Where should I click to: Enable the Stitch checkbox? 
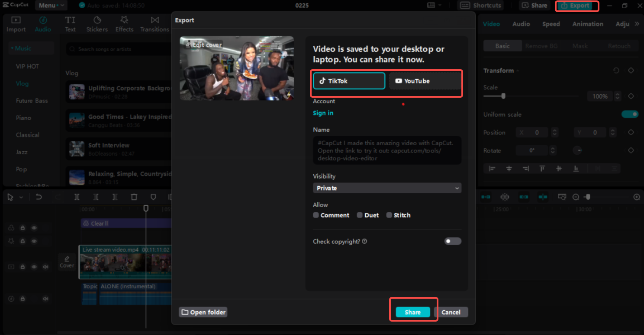[x=389, y=215]
